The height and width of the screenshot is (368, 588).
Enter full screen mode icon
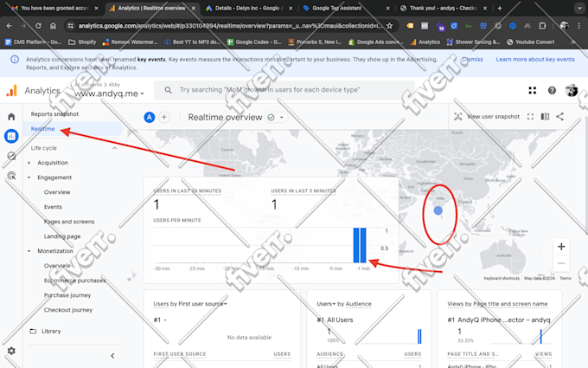530,117
